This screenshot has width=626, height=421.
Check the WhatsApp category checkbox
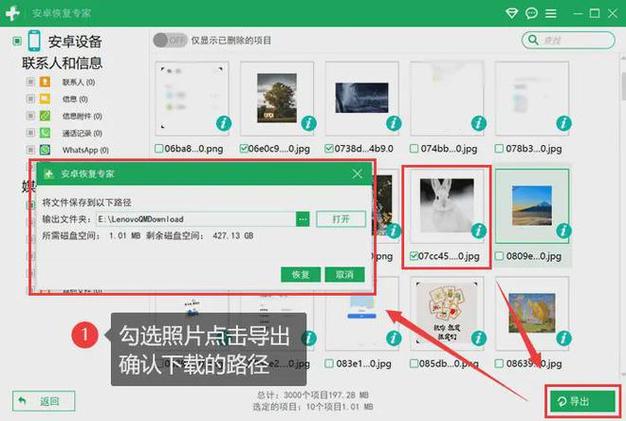click(30, 150)
